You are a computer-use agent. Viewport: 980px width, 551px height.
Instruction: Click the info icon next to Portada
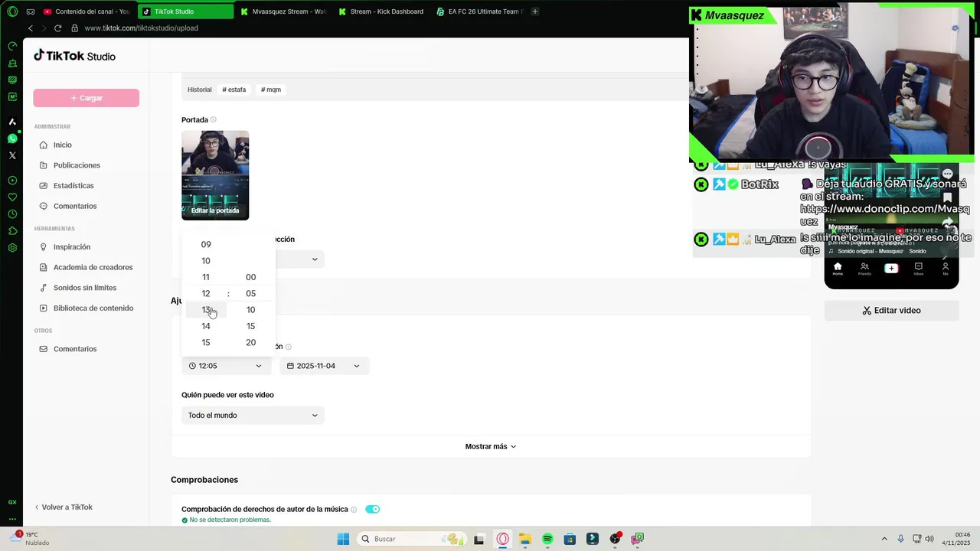click(x=214, y=120)
